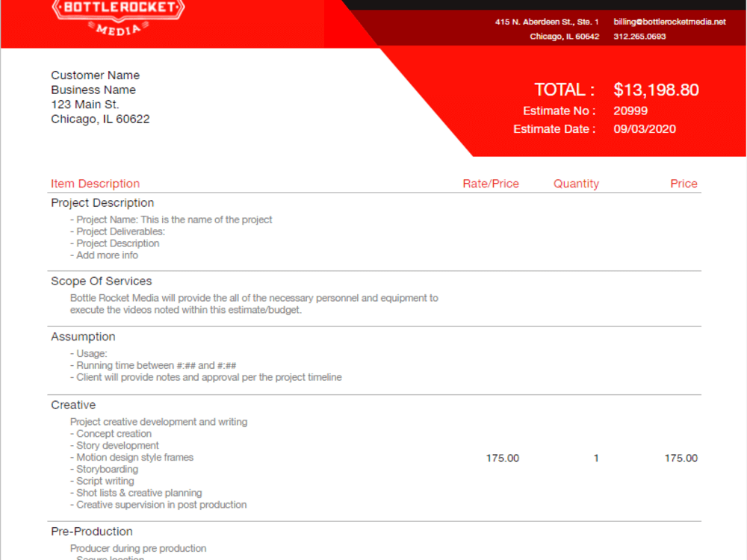The width and height of the screenshot is (747, 560).
Task: Click the indented Project Description bullet
Action: pyautogui.click(x=115, y=243)
